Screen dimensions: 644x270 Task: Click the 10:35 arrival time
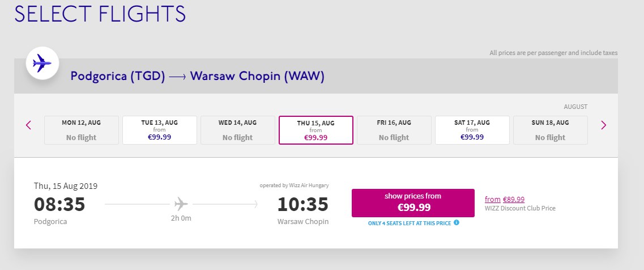tap(303, 204)
